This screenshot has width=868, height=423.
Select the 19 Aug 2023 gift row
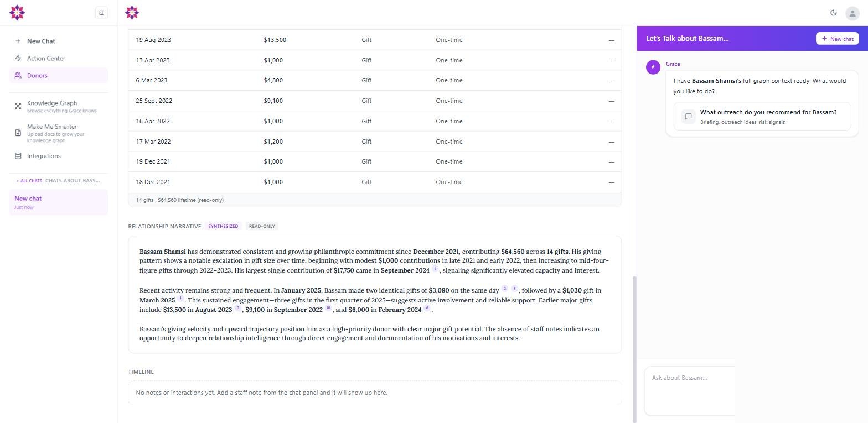pos(375,40)
